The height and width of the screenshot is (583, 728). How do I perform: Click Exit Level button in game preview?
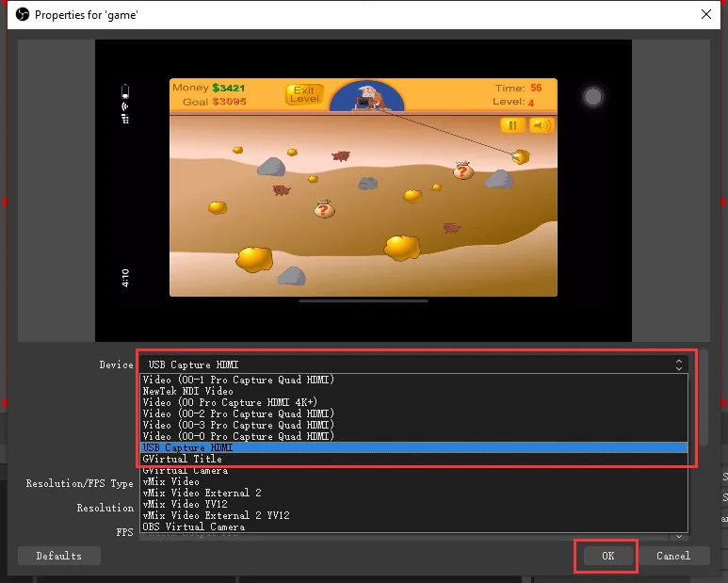(304, 94)
